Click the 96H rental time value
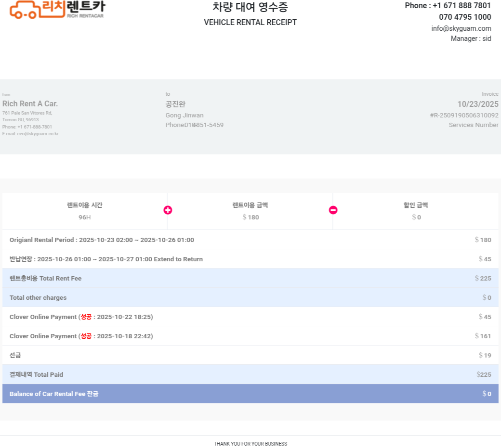The height and width of the screenshot is (448, 501). click(x=85, y=217)
